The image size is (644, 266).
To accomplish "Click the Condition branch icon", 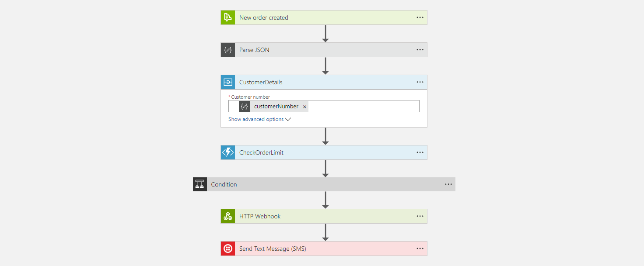I will [x=200, y=184].
